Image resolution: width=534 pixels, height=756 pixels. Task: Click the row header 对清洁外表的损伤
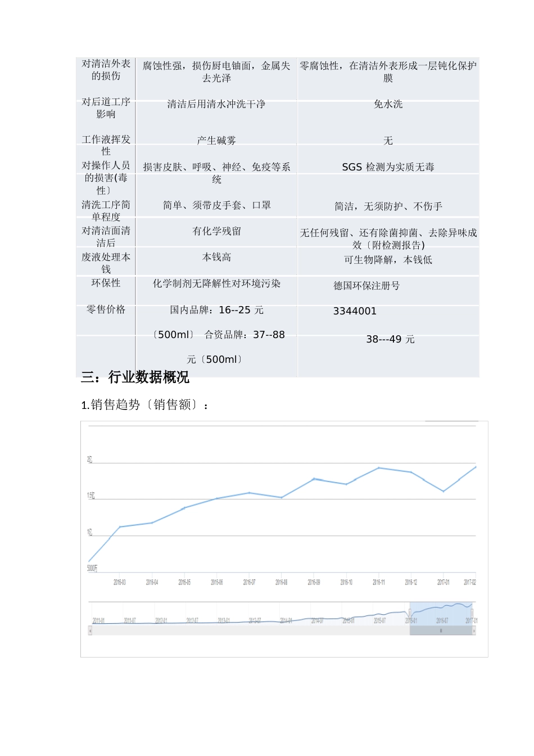coord(106,70)
